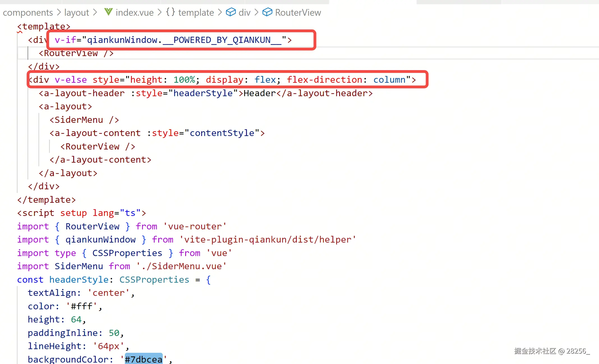Click the template curly braces icon
599x364 pixels.
(170, 12)
